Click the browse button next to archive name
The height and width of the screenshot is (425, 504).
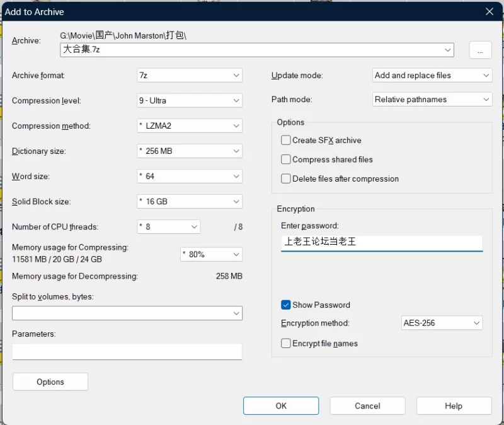tap(479, 51)
